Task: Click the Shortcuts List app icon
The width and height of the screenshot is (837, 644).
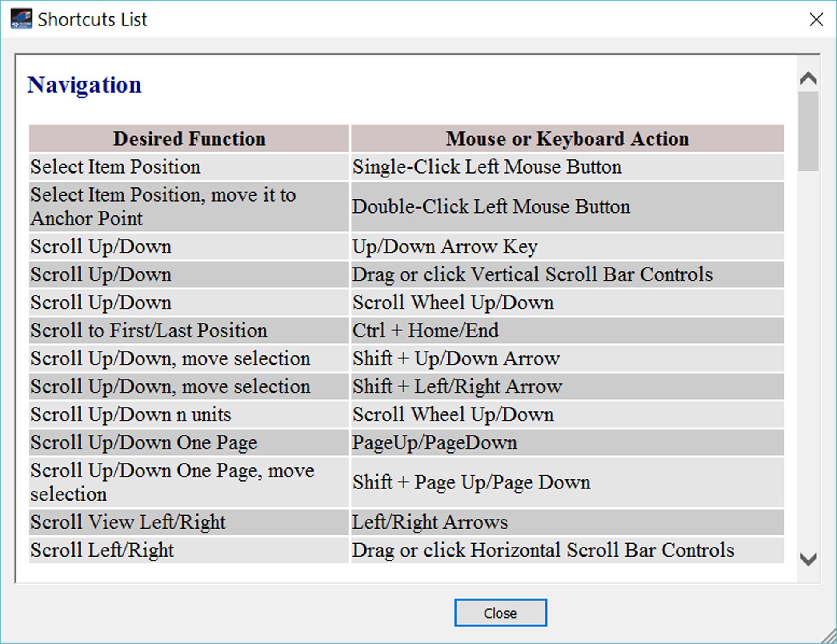Action: pos(22,19)
